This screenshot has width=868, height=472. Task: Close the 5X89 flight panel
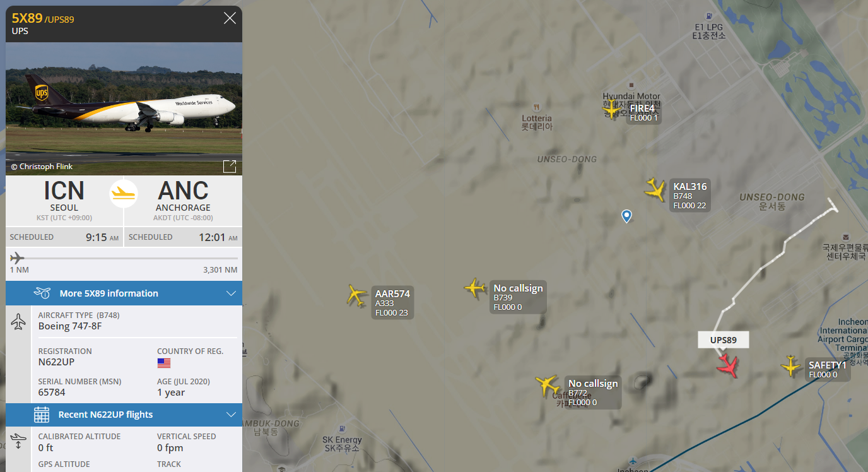point(230,18)
